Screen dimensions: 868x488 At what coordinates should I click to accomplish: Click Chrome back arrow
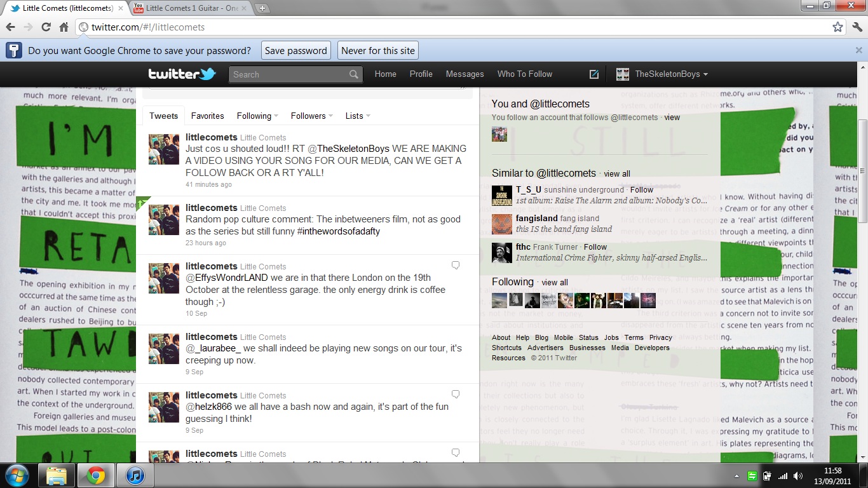click(10, 27)
